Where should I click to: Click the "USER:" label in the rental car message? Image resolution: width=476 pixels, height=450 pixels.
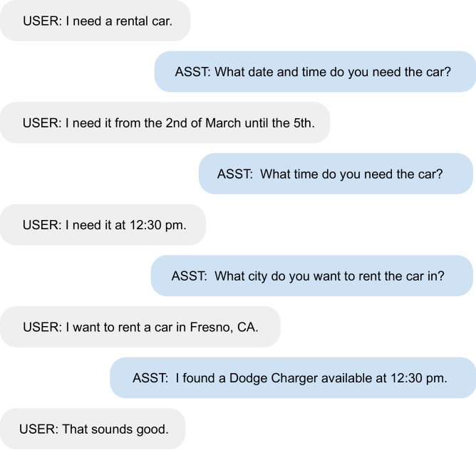coord(42,21)
